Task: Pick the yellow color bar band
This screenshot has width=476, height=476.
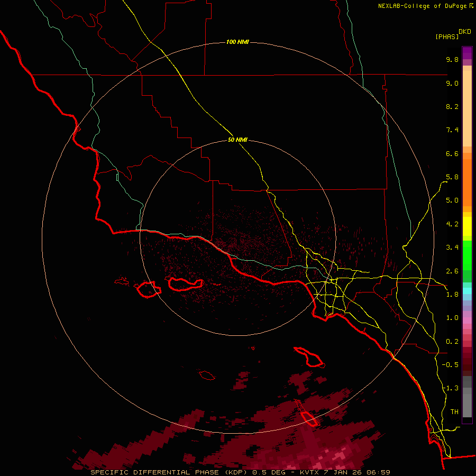Action: click(467, 226)
